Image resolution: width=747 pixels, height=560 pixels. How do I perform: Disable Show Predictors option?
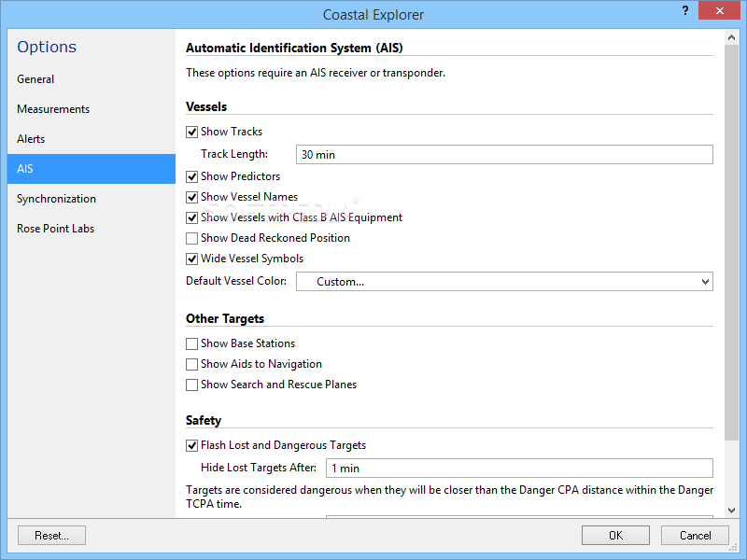[192, 176]
